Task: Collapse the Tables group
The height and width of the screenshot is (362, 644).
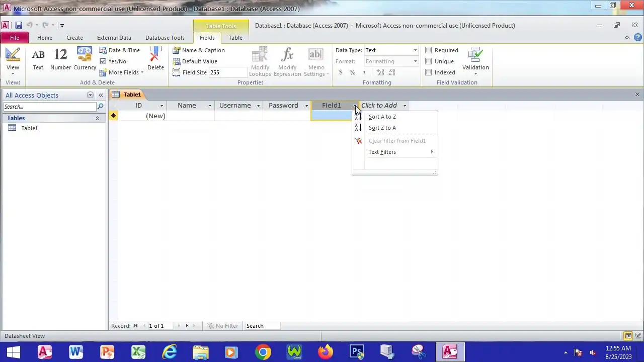Action: pyautogui.click(x=97, y=118)
